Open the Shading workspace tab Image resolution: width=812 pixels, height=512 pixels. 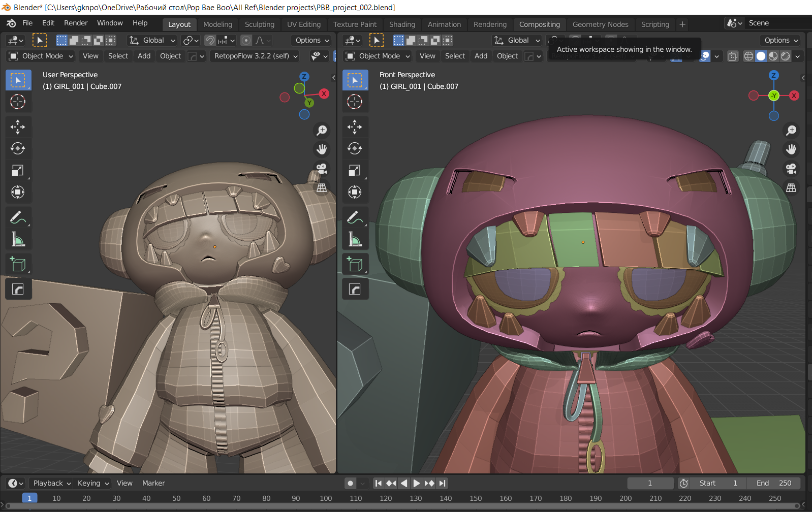tap(402, 24)
